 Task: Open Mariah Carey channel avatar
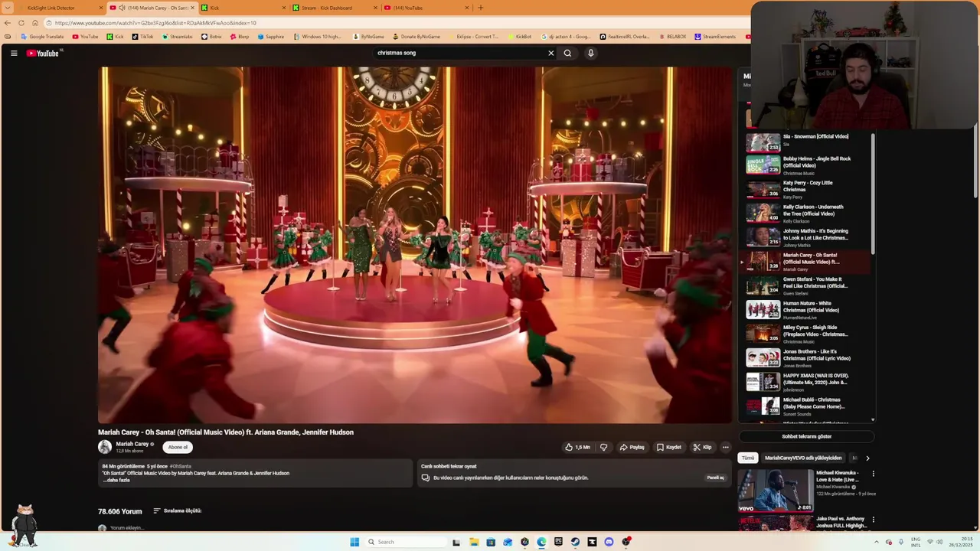pos(105,447)
